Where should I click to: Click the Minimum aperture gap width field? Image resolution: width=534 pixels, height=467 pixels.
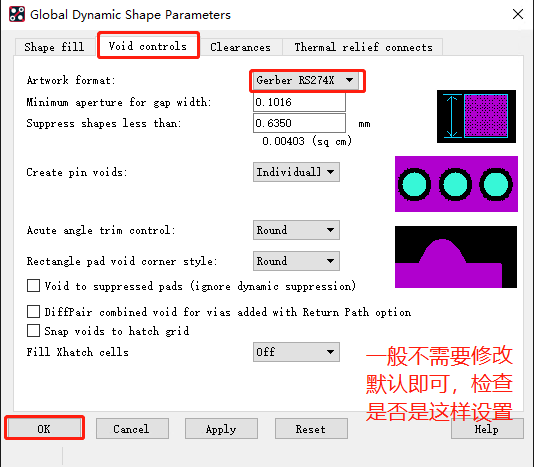pos(299,102)
